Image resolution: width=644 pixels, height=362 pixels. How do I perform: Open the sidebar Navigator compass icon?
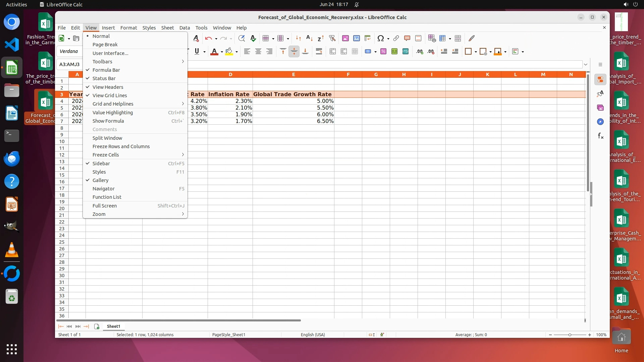[600, 122]
